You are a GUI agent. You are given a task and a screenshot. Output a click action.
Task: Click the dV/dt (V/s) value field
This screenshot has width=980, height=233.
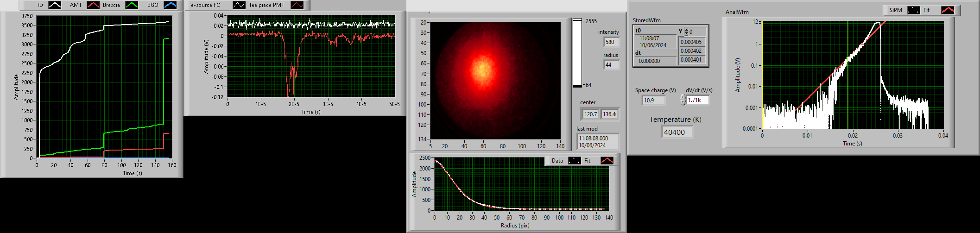[x=697, y=100]
